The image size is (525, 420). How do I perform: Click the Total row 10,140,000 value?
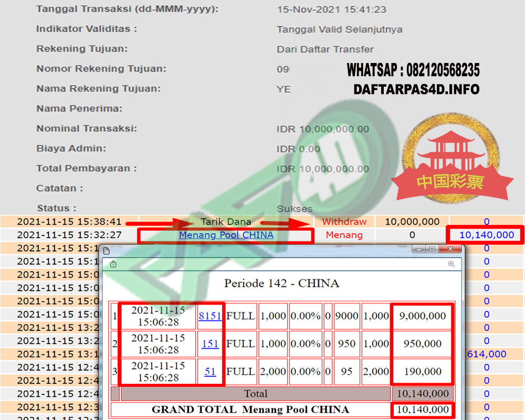pos(423,394)
